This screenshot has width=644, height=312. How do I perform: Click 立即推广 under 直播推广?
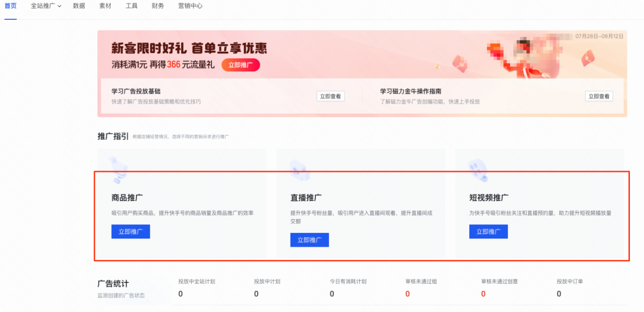coord(309,240)
